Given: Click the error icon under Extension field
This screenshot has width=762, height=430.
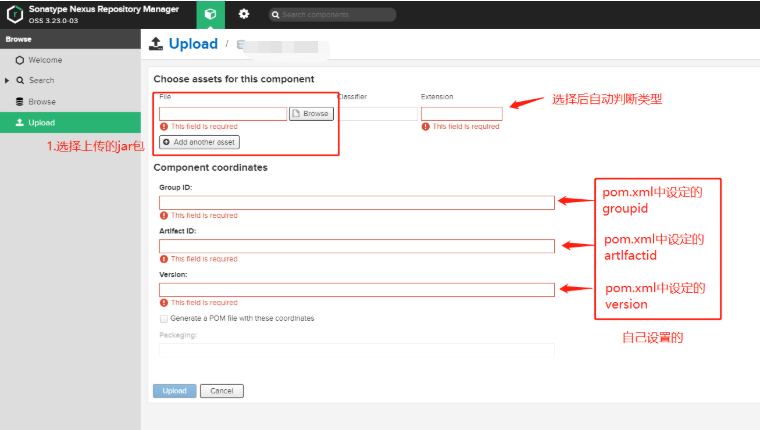Looking at the screenshot, I should coord(426,126).
